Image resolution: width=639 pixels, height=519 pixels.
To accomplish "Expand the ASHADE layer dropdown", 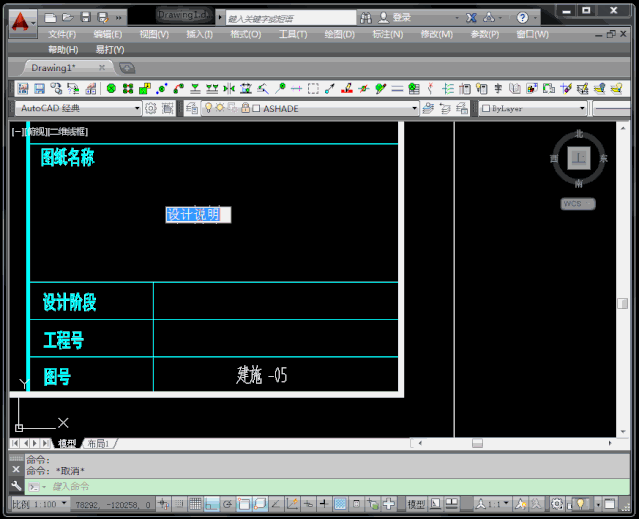I will 414,108.
